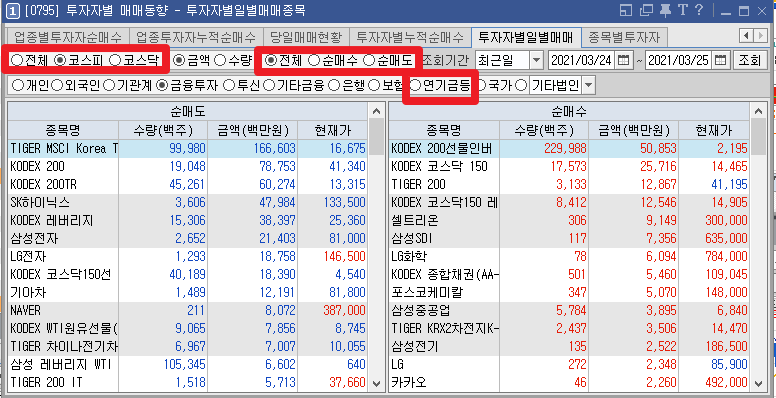This screenshot has width=776, height=398.
Task: Switch to 종목별투자자 tab
Action: [x=625, y=37]
